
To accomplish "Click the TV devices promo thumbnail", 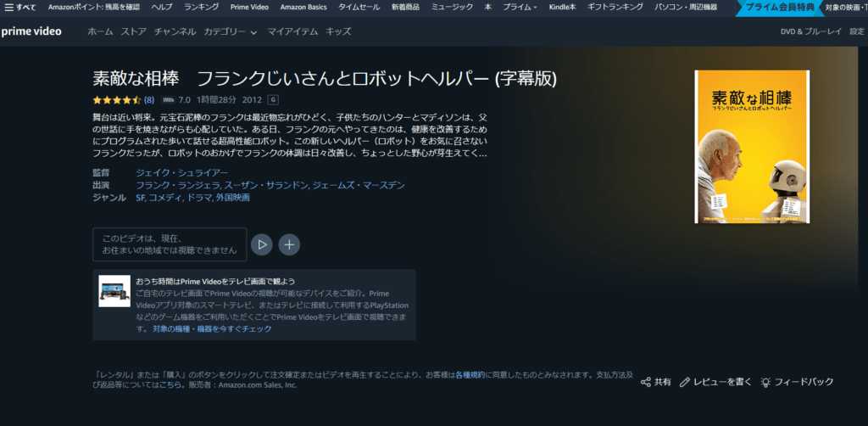I will (x=114, y=291).
